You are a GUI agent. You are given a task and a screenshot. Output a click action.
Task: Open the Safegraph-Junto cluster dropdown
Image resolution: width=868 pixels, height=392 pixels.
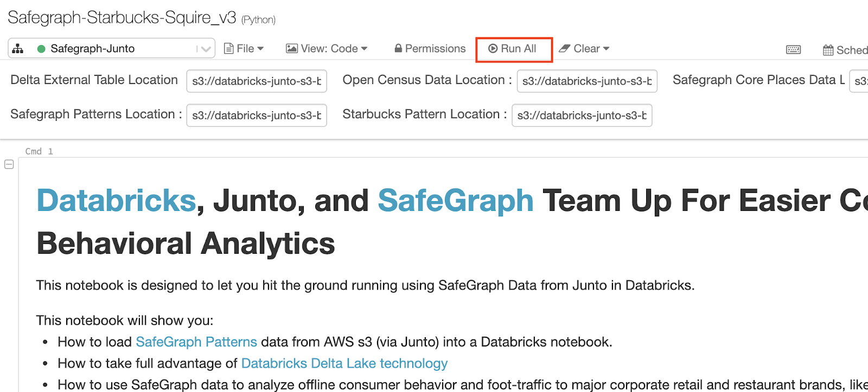click(205, 49)
